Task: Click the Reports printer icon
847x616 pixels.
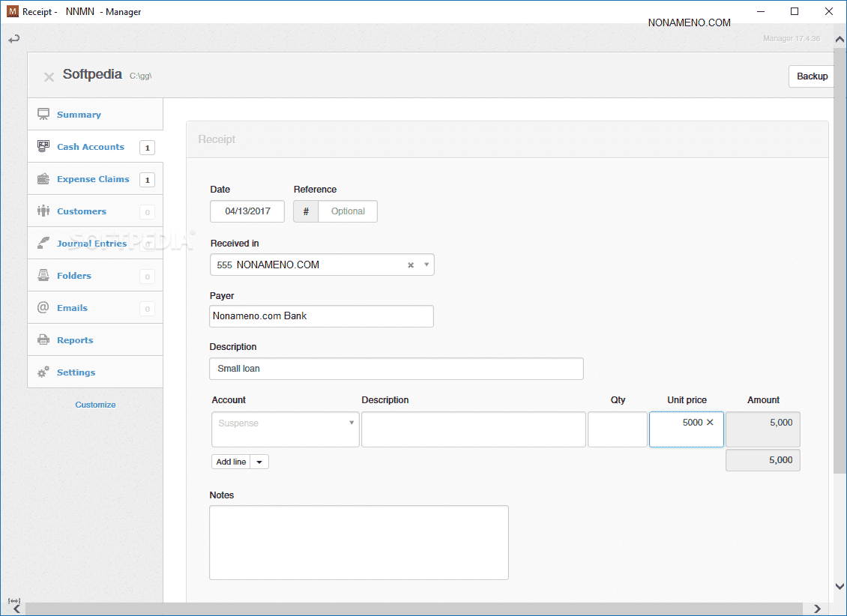Action: (43, 340)
